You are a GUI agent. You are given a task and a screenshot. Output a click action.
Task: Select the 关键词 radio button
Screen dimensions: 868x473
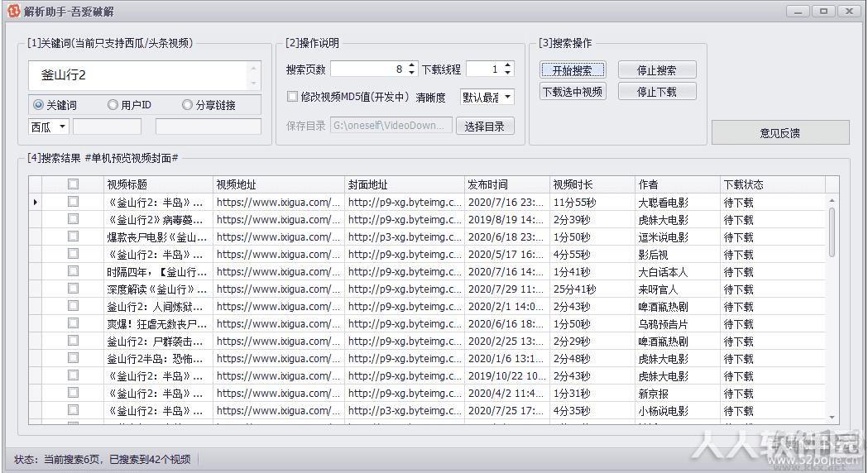point(38,104)
